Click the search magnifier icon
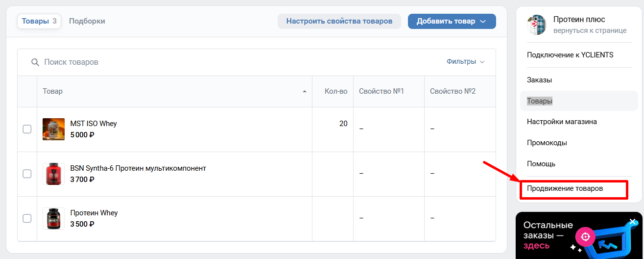Viewport: 644px width, 259px height. pyautogui.click(x=35, y=62)
